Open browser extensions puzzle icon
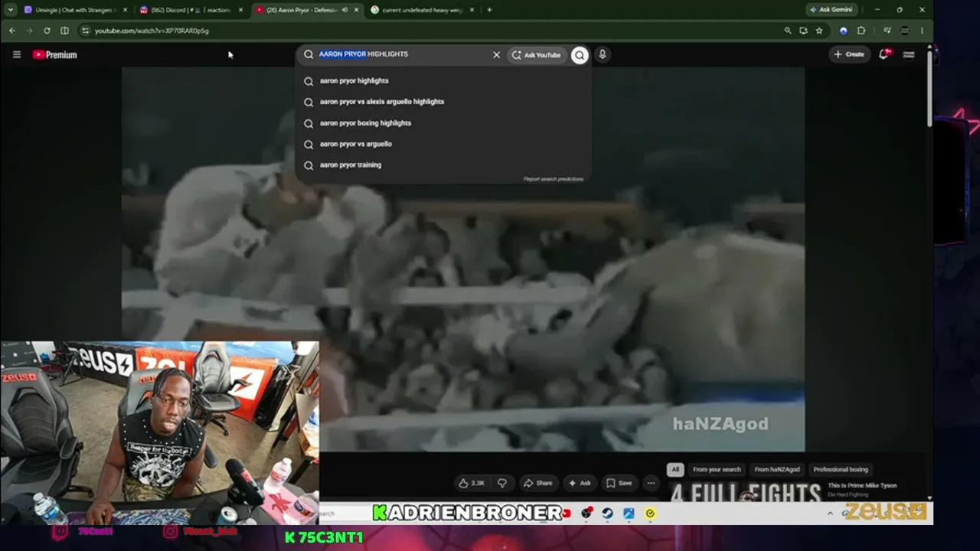Screen dimensions: 980x551 point(861,31)
